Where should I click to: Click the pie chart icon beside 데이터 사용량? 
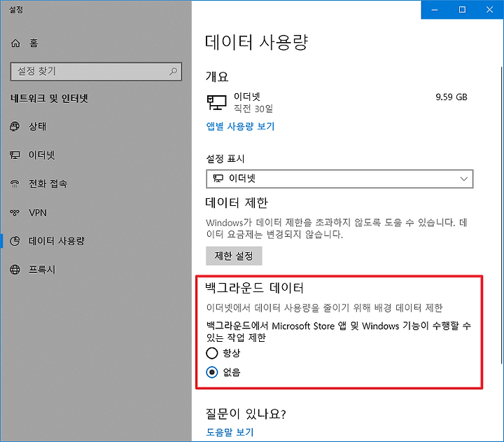15,241
